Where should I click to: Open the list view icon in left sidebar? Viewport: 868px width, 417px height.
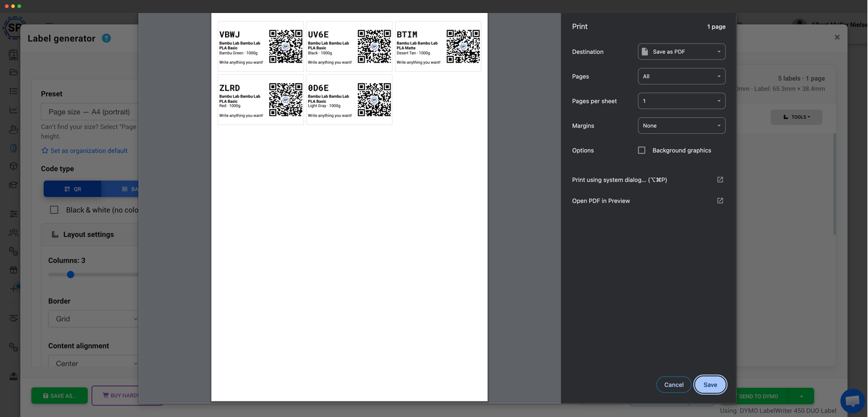point(14,91)
